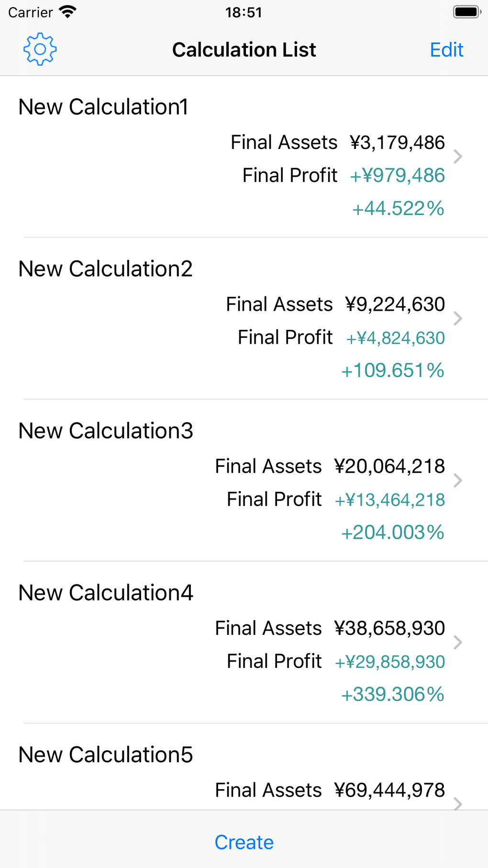Tap the +339.306% profit percentage
The image size is (488, 868).
[392, 694]
